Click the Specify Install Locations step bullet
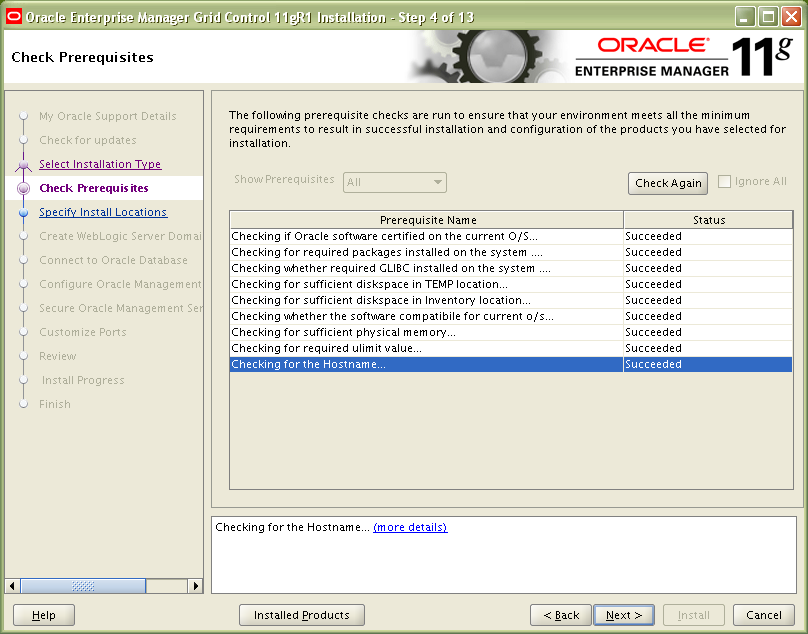The image size is (808, 634). [23, 212]
